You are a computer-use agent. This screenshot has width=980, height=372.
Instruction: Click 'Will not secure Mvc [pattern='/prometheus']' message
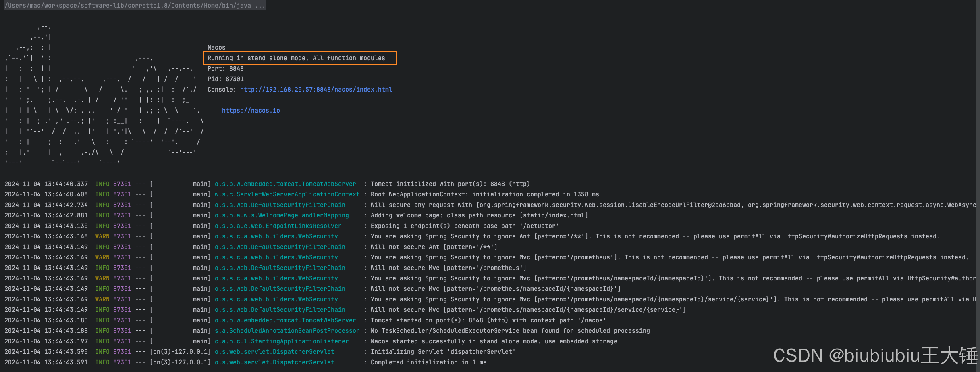point(448,268)
